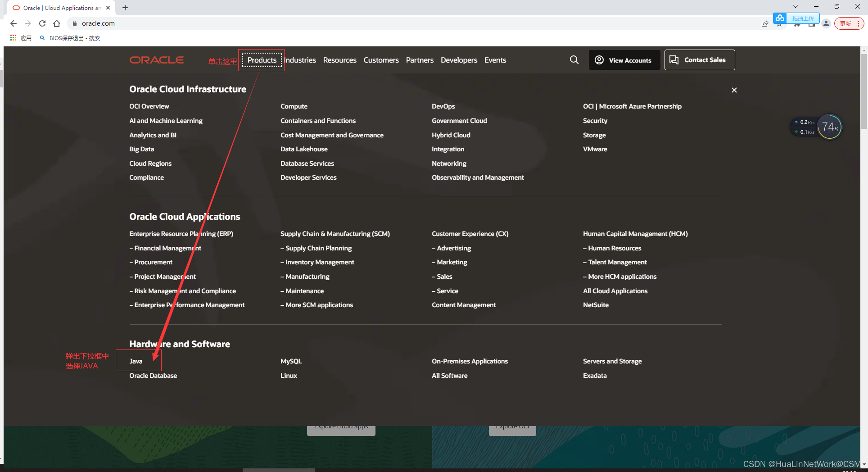
Task: Open a new browser tab
Action: pyautogui.click(x=125, y=8)
